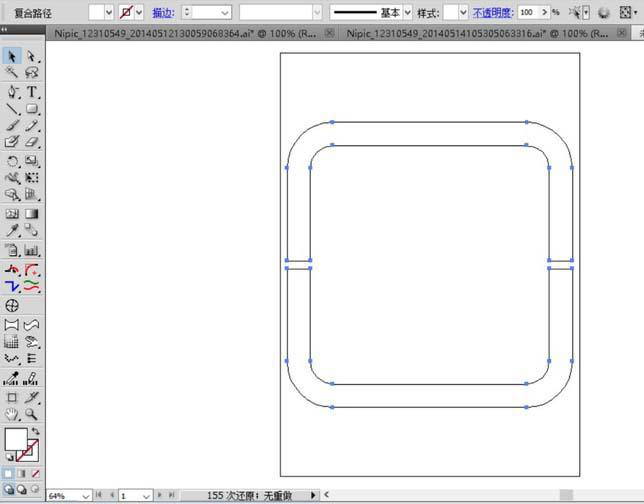Select the Warp tool
Viewport: 644px width, 504px height.
[12, 178]
